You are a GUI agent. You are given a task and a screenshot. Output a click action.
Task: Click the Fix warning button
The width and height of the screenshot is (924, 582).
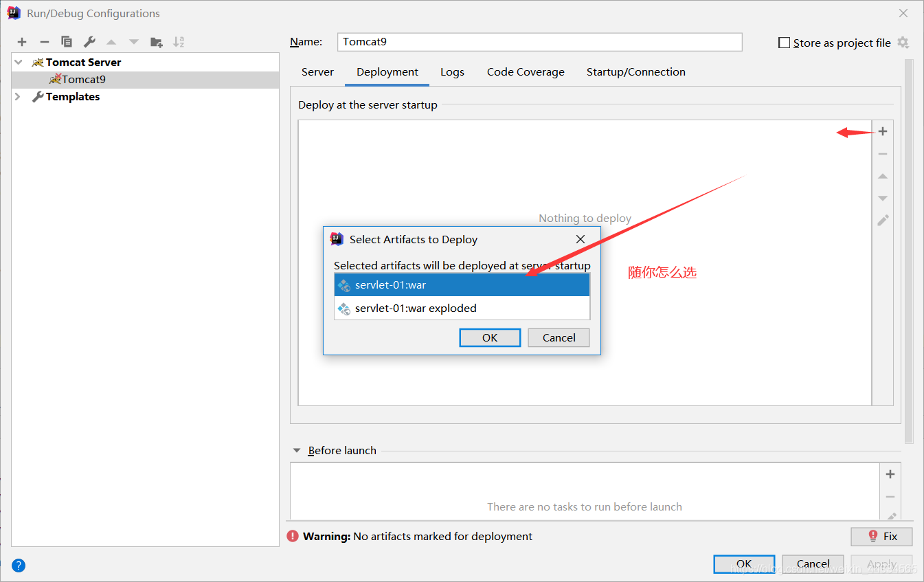[x=882, y=536]
